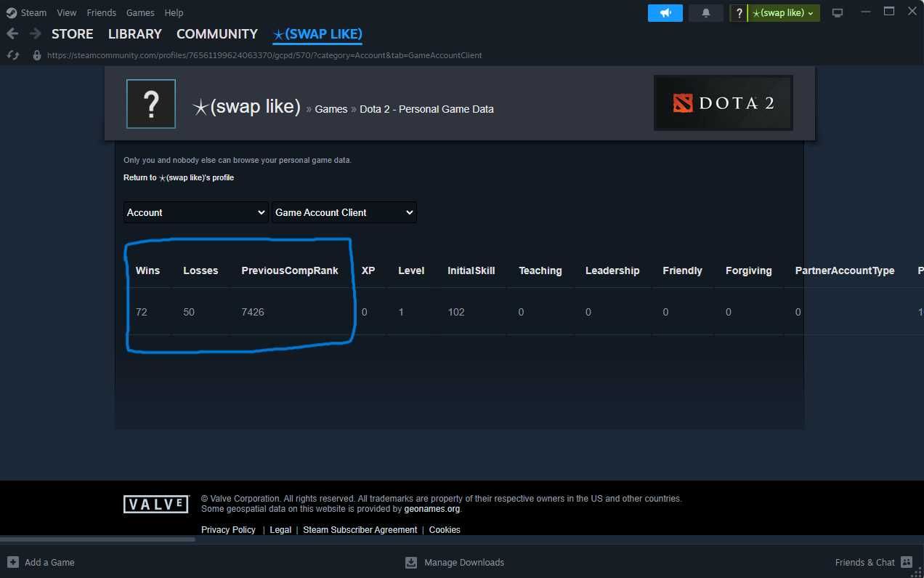The height and width of the screenshot is (578, 924).
Task: Click the Losses column header
Action: pyautogui.click(x=200, y=270)
